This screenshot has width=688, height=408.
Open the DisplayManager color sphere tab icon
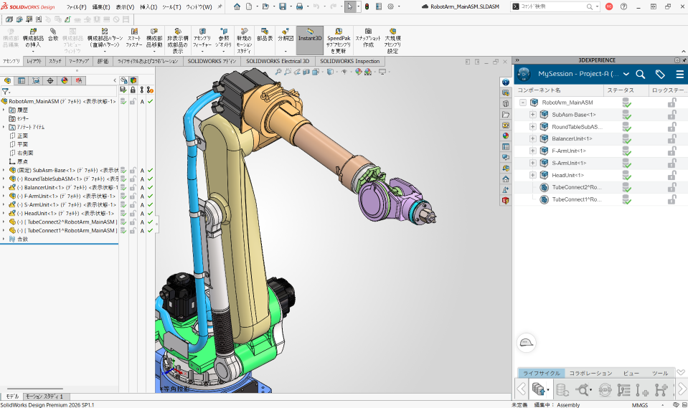point(64,81)
